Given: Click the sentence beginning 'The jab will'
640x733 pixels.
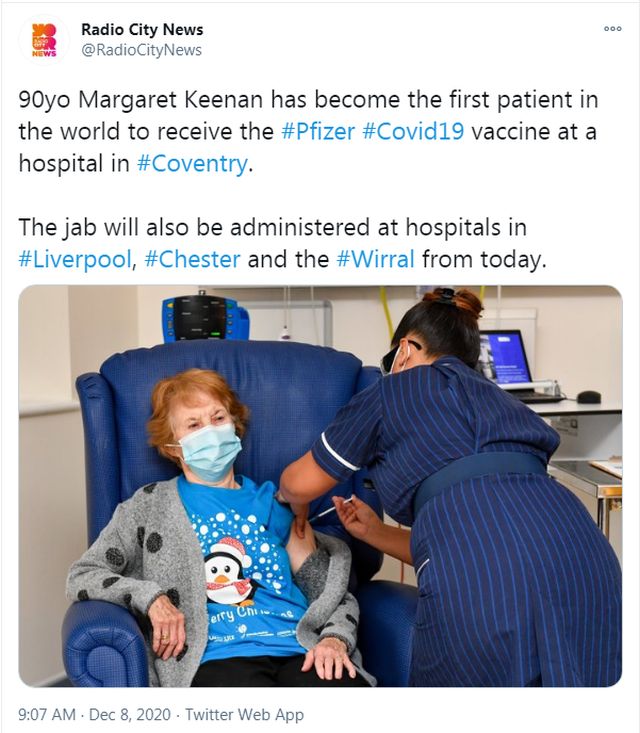Looking at the screenshot, I should pyautogui.click(x=282, y=243).
